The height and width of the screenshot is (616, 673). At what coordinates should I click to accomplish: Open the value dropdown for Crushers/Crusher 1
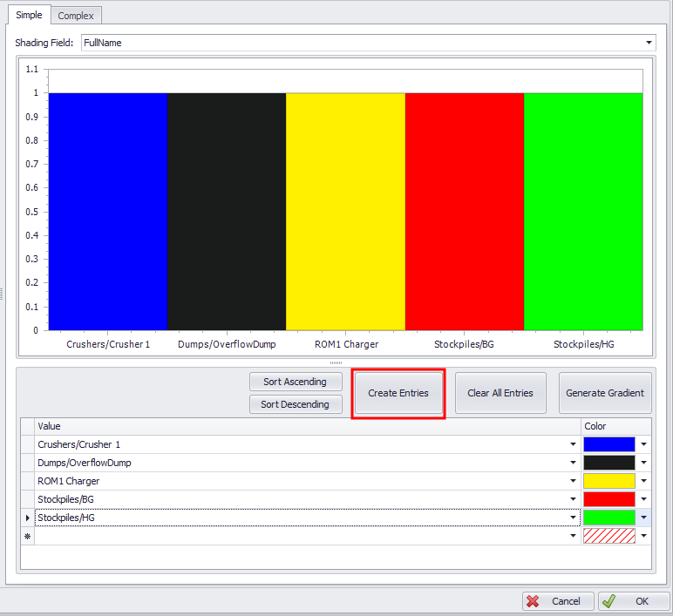pos(573,444)
